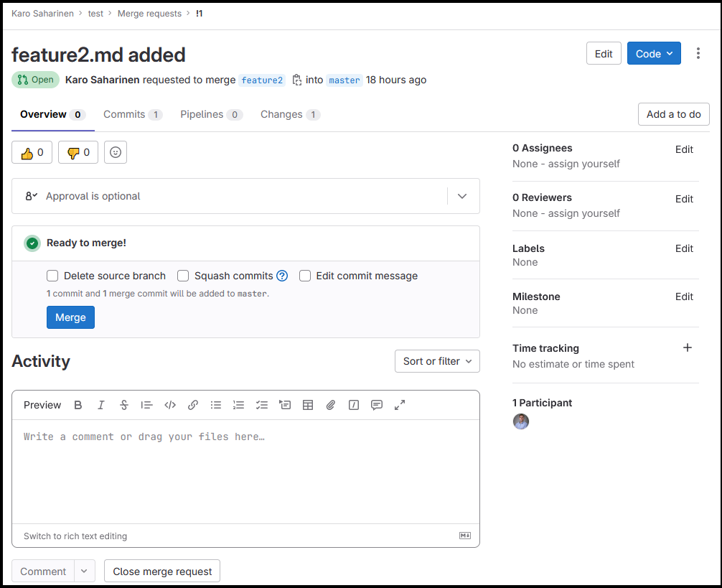
Task: Click into the comment text area
Action: pyautogui.click(x=245, y=470)
